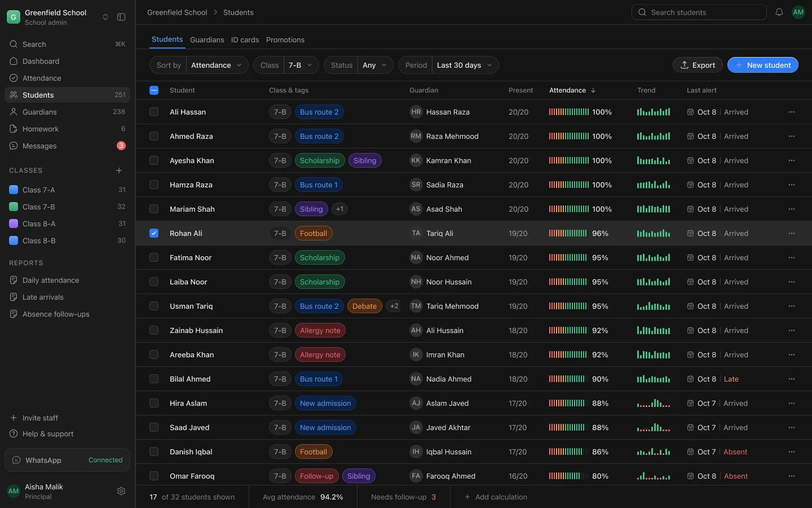Check the Ayesha Khan row checkbox
Viewport: 812px width, 508px height.
pyautogui.click(x=154, y=160)
